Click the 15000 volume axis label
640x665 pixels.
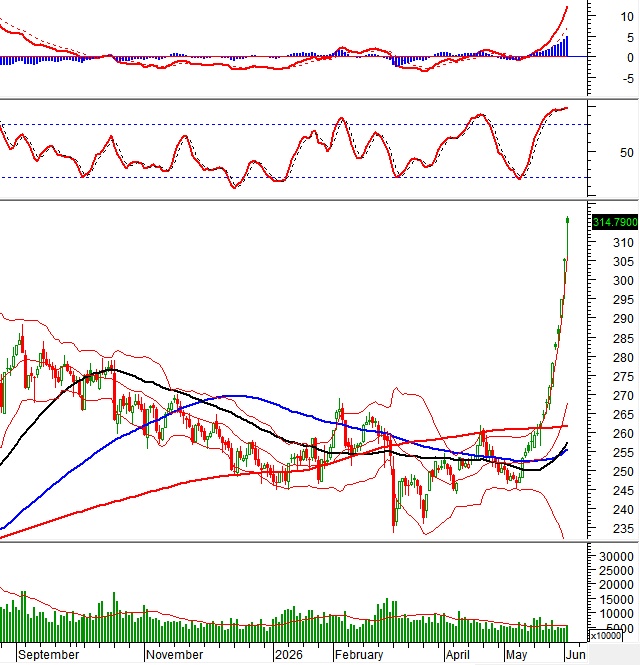(616, 599)
